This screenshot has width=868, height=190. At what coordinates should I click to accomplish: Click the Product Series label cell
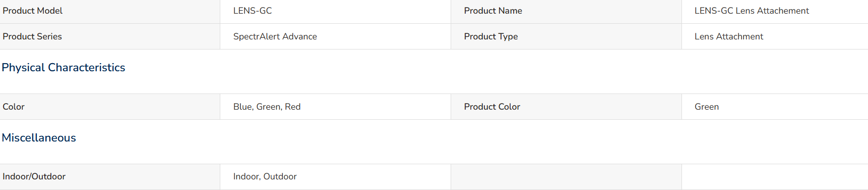pyautogui.click(x=110, y=36)
